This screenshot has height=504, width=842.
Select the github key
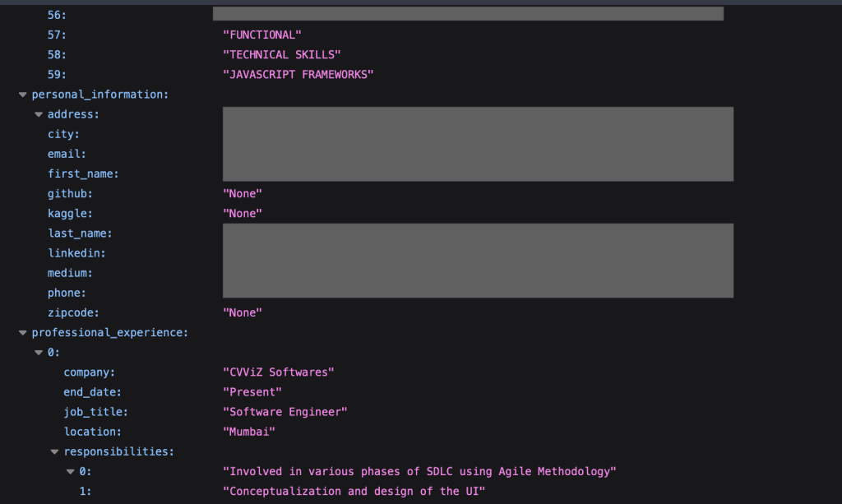pos(70,193)
